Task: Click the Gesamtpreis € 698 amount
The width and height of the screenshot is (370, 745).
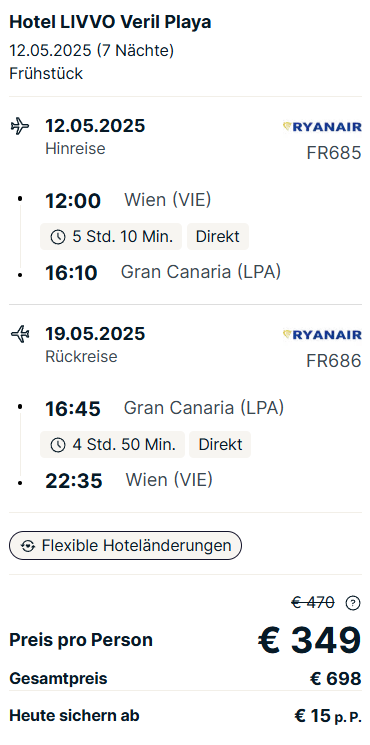Action: [x=335, y=678]
